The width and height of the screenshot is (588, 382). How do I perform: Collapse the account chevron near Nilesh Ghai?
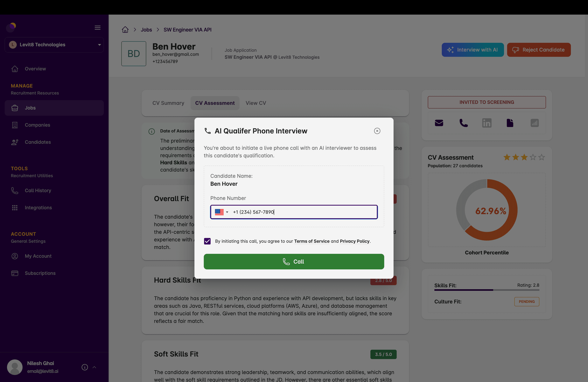coord(94,367)
